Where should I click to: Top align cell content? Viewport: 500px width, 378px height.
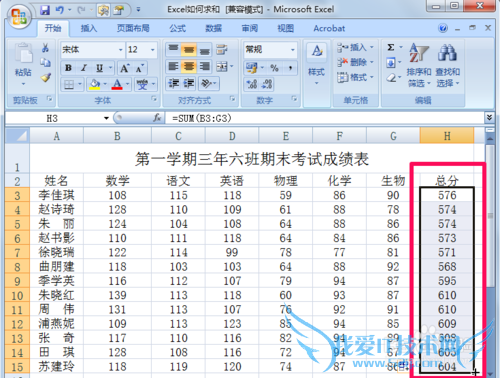(x=173, y=49)
